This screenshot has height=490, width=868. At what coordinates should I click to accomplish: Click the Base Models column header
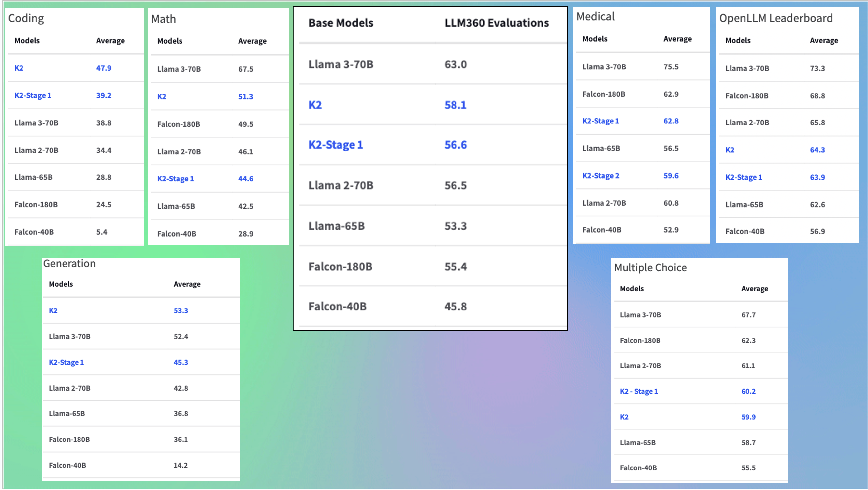pos(341,23)
